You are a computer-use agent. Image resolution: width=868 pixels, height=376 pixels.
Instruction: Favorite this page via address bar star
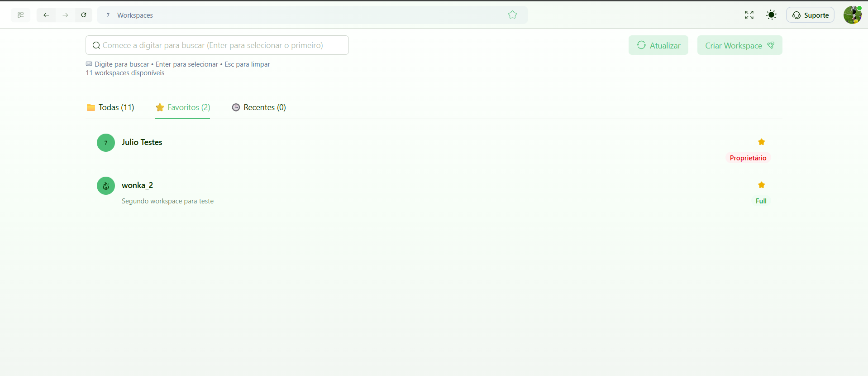point(512,15)
